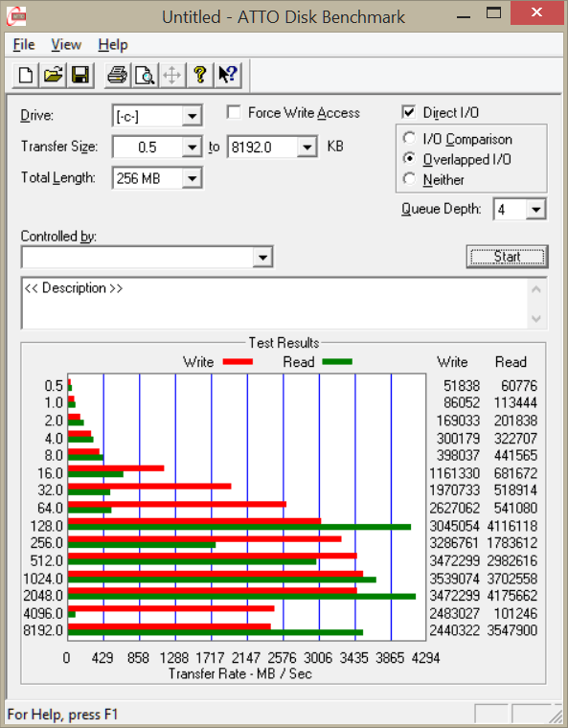This screenshot has width=568, height=728.
Task: Click the Description scrollbar up arrow
Action: click(536, 290)
